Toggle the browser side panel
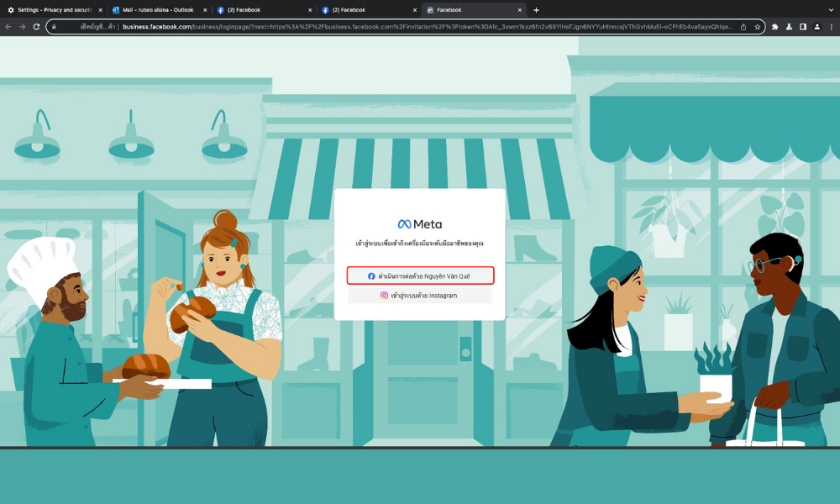The height and width of the screenshot is (504, 840). click(803, 27)
